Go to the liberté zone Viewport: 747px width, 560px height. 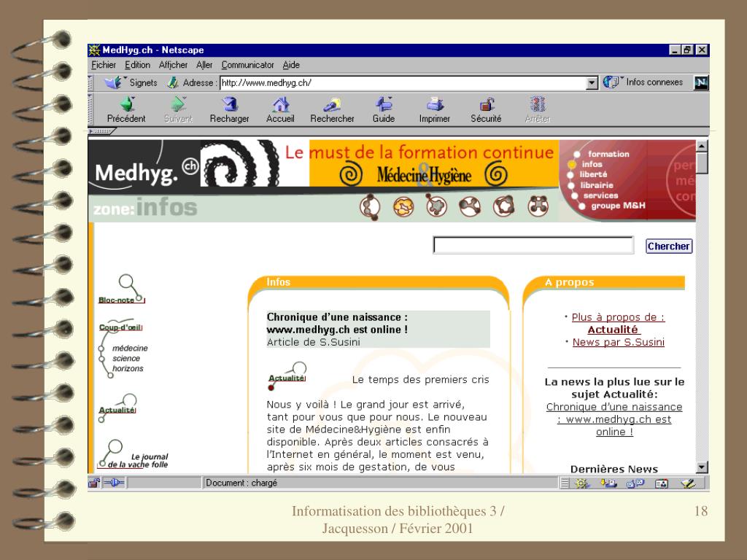click(x=594, y=174)
